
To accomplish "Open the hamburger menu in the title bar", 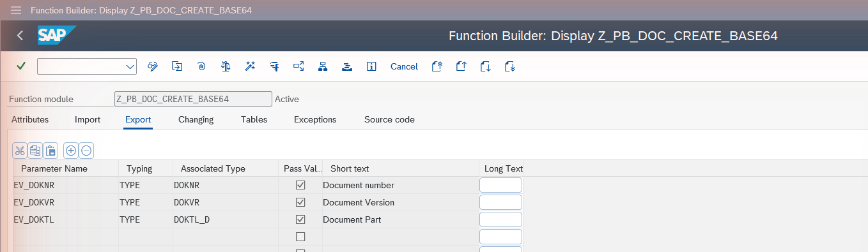I will (x=16, y=10).
